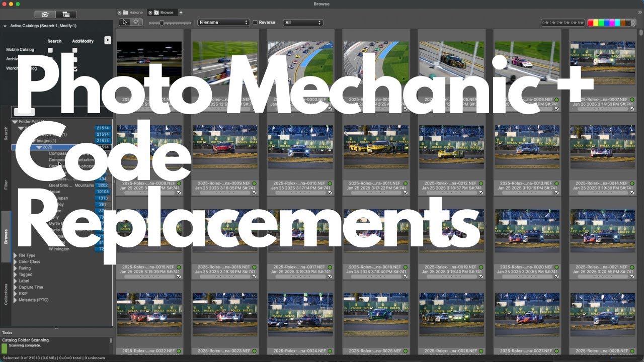
Task: Toggle Mobile Catalog Add/Modify checkbox
Action: (x=75, y=50)
